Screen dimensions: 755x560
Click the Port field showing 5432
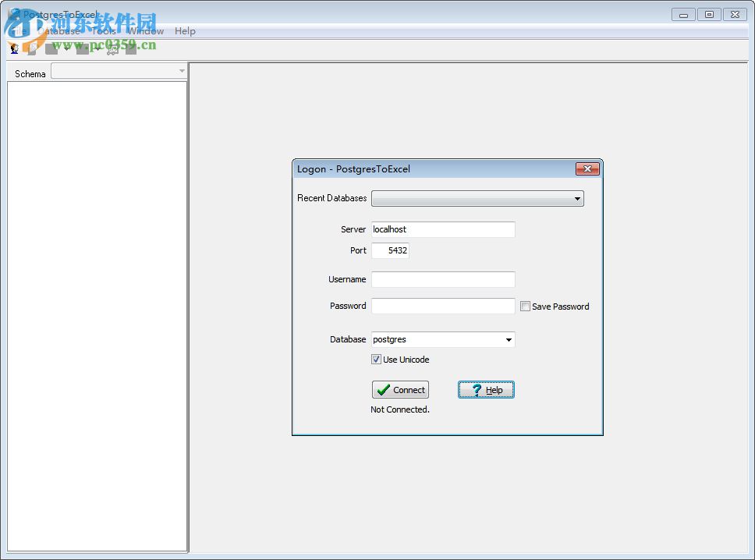(390, 250)
